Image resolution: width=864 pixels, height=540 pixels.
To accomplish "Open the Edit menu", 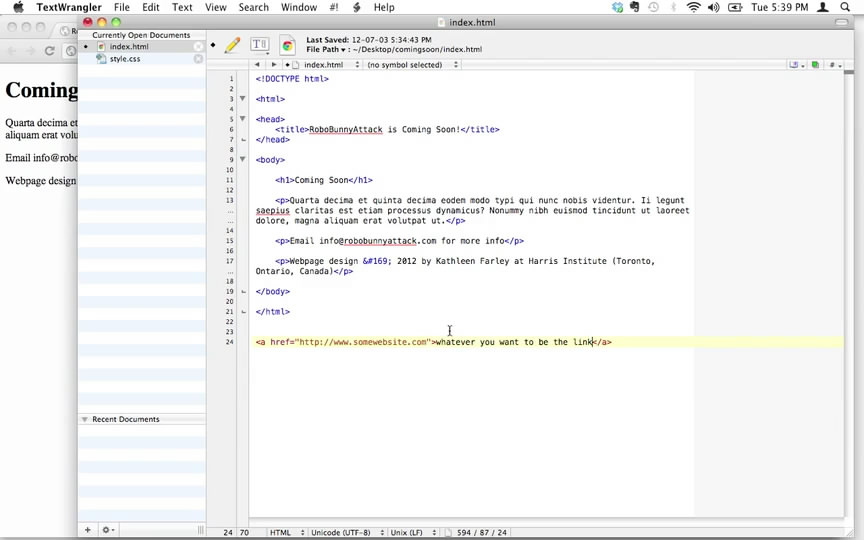I will tap(150, 7).
